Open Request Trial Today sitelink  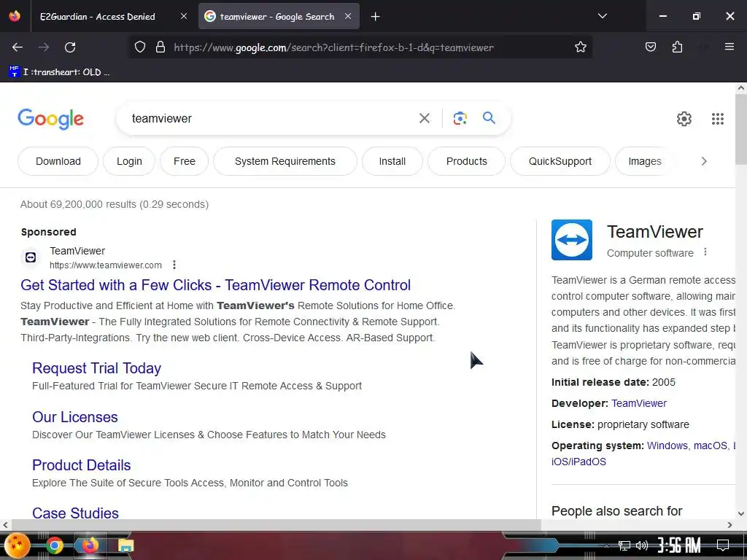[97, 368]
